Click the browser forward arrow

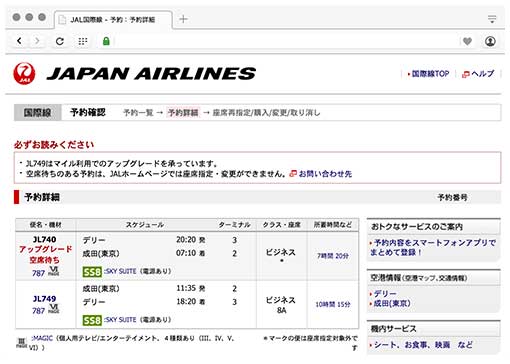[x=37, y=41]
